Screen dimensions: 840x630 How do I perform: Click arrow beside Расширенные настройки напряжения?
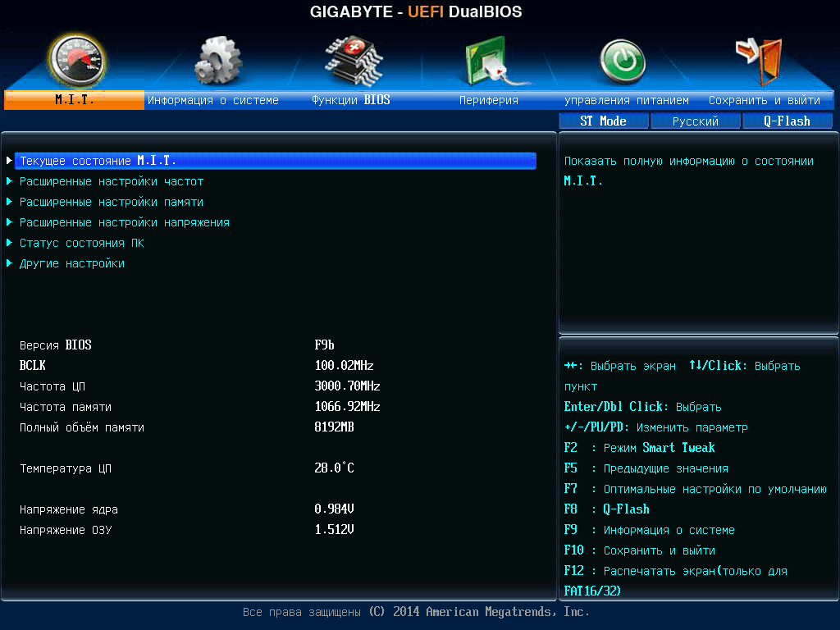[x=9, y=221]
